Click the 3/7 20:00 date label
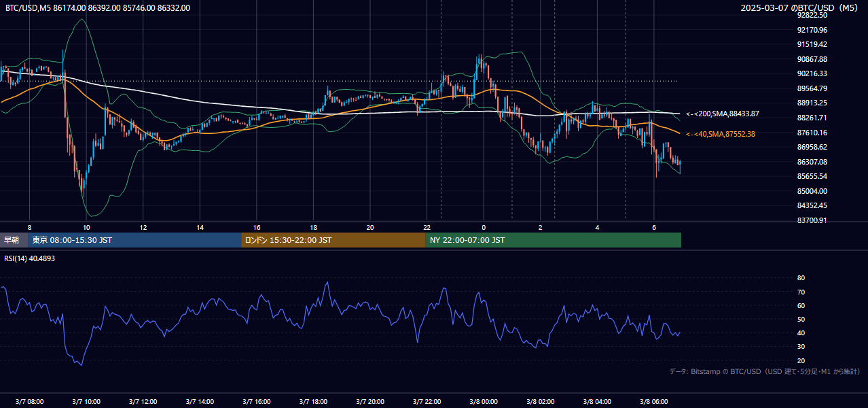 370,402
